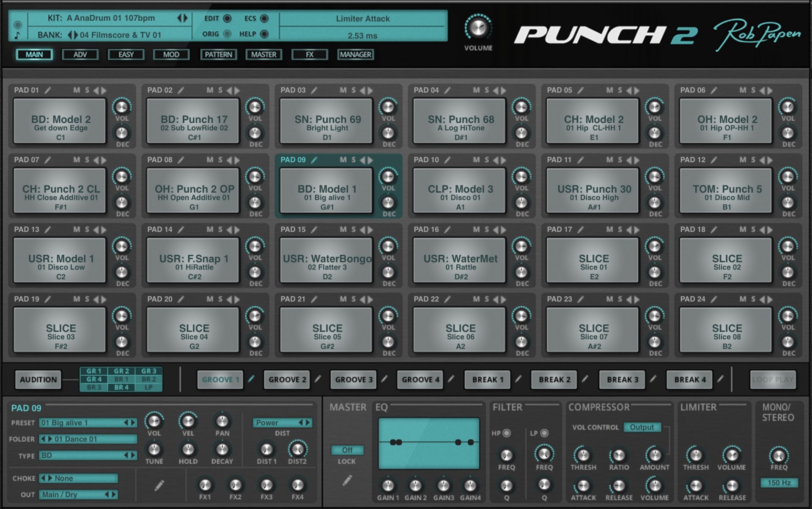Click the pencil edit icon on PAD 09
The width and height of the screenshot is (812, 509).
(314, 160)
